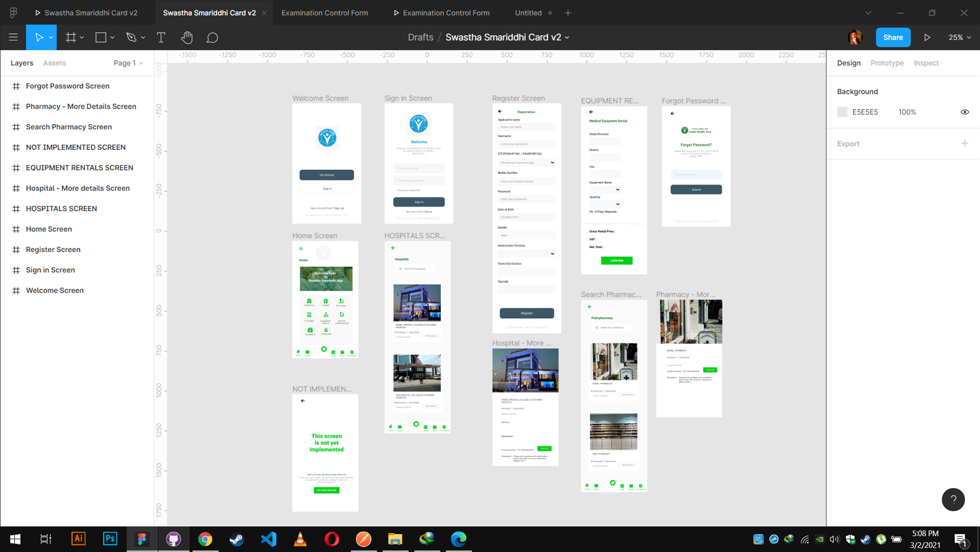Edit the 100% background opacity value
Viewport: 980px width, 552px height.
point(907,112)
